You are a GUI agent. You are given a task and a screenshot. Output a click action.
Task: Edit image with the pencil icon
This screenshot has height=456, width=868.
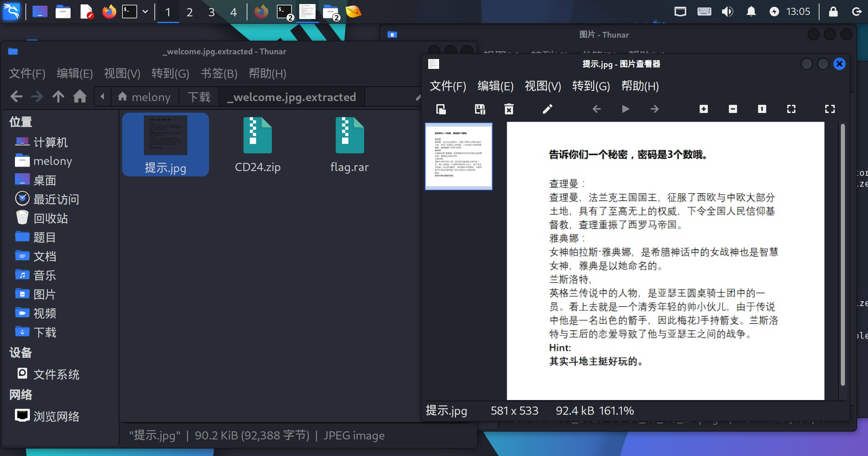tap(547, 109)
